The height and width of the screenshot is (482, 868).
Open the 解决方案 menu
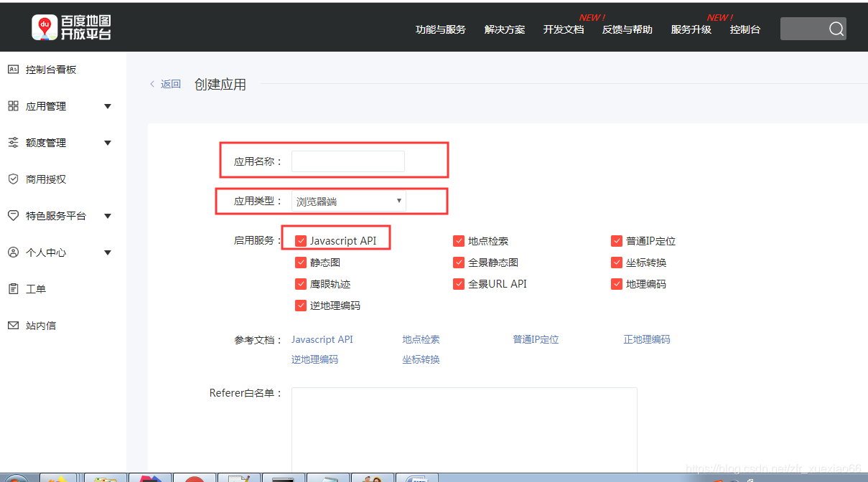click(x=505, y=29)
